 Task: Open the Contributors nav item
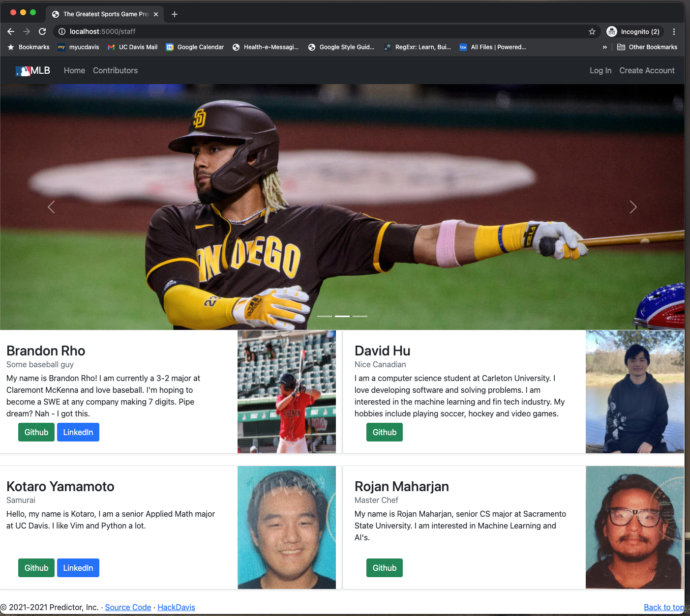pos(115,70)
